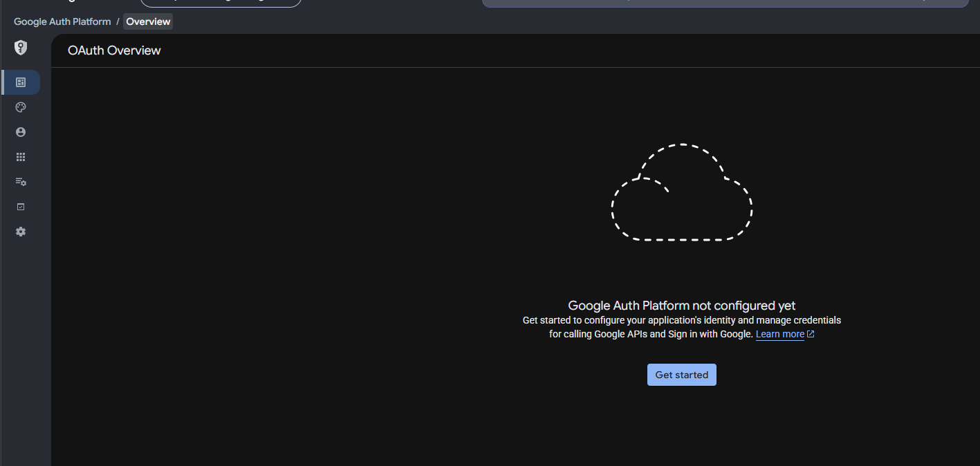980x466 pixels.
Task: Select the Overview dashboard icon in sidebar
Action: pyautogui.click(x=21, y=82)
